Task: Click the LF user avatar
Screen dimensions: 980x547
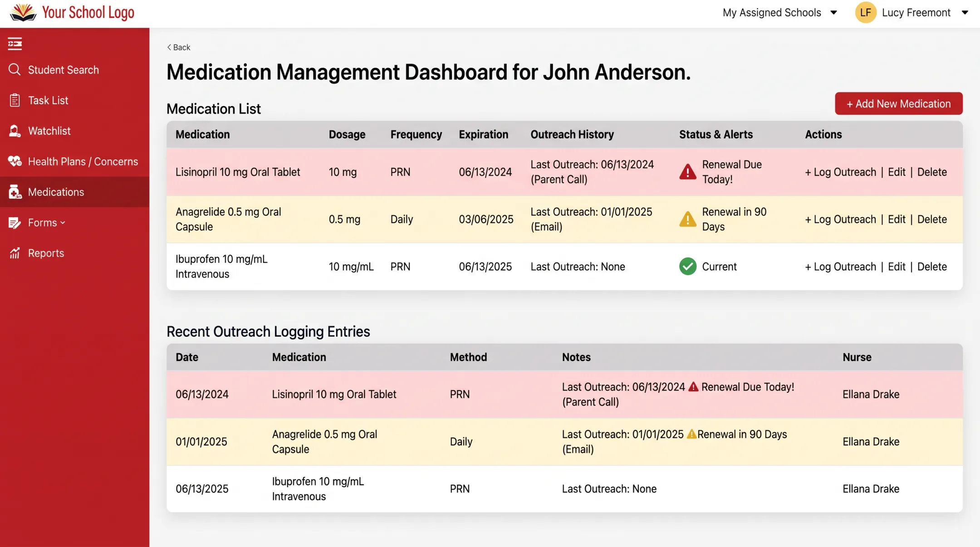Action: pyautogui.click(x=865, y=12)
